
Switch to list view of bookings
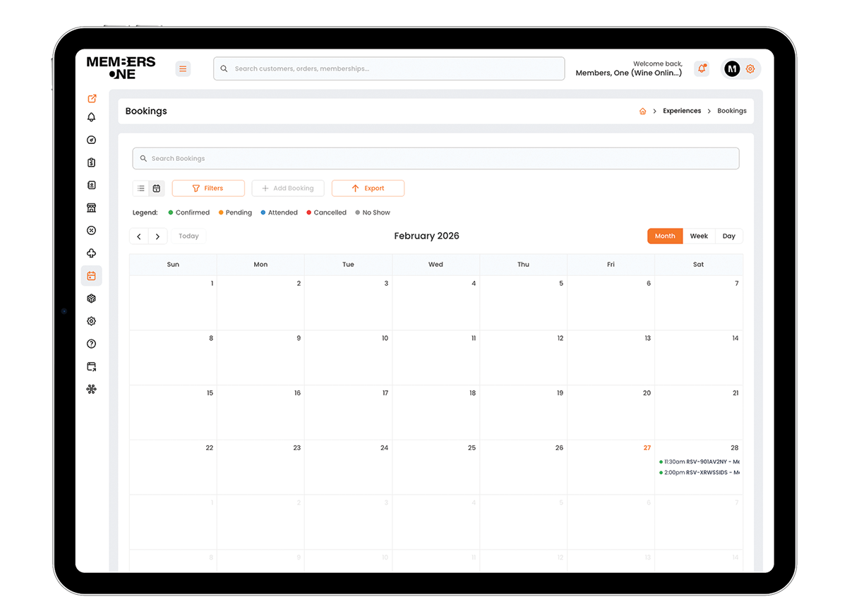pyautogui.click(x=141, y=188)
